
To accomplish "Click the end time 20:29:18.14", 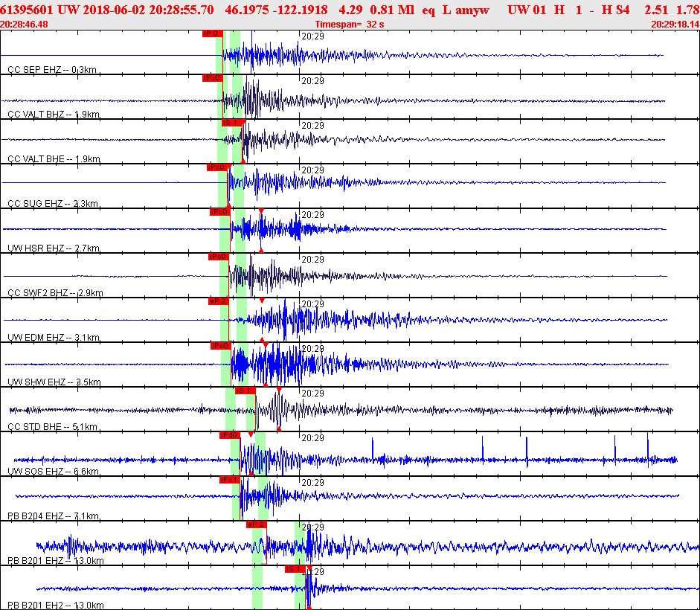I will coord(675,24).
